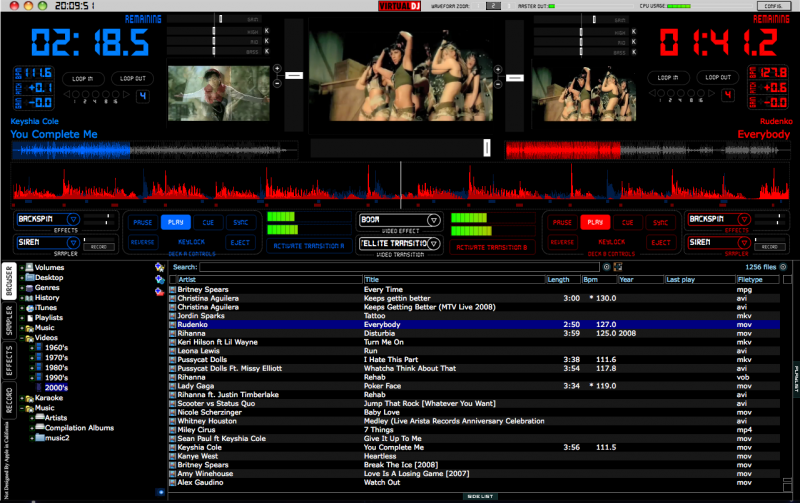800x503 pixels.
Task: Switch to the Record side tab
Action: (x=9, y=400)
